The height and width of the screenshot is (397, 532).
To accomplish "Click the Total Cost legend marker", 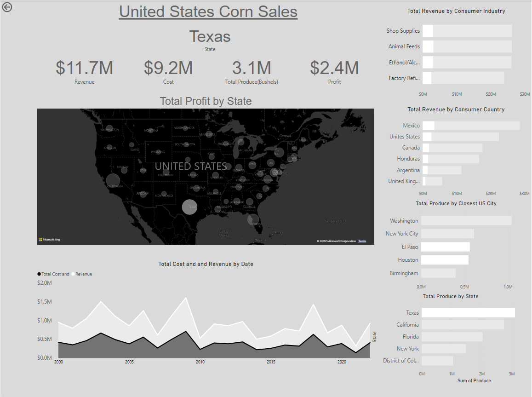I will coord(40,274).
